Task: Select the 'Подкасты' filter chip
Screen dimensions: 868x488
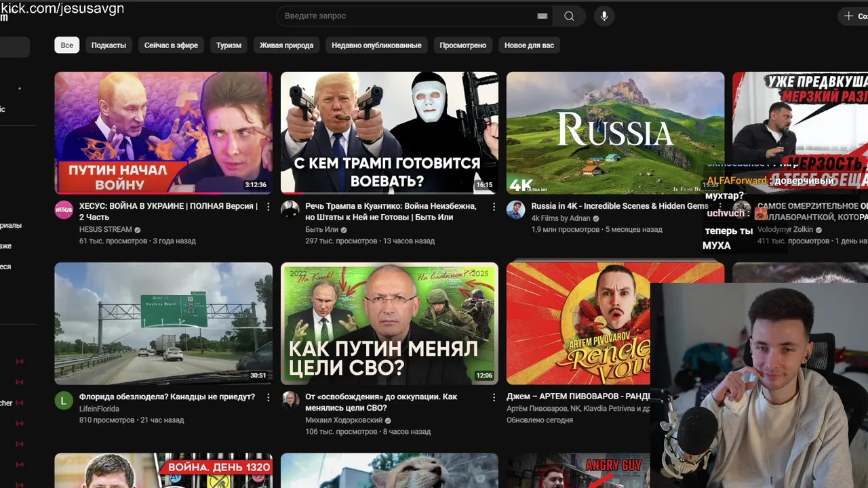Action: 108,45
